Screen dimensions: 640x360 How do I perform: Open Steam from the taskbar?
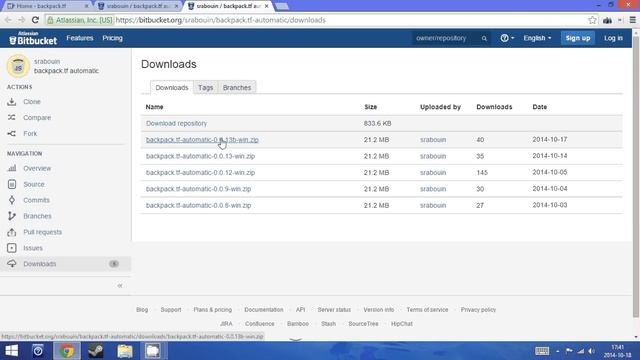tap(96, 351)
